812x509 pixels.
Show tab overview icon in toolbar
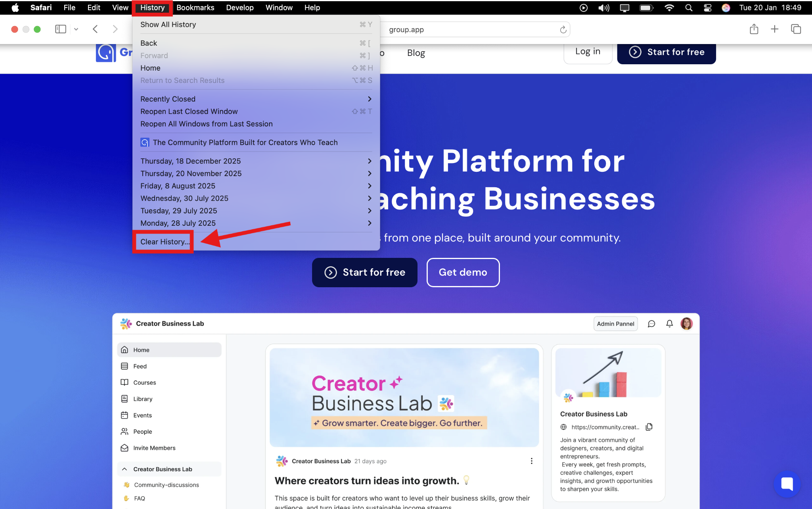tap(796, 29)
